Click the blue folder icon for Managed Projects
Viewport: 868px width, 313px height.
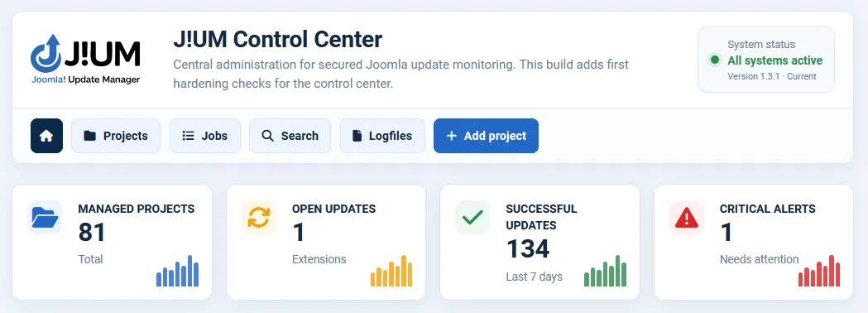click(x=45, y=217)
